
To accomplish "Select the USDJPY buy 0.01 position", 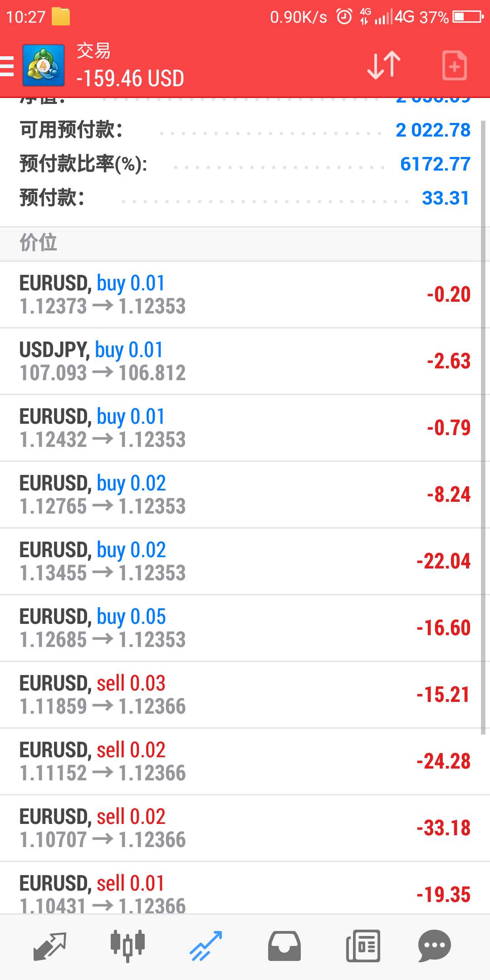I will [x=240, y=361].
